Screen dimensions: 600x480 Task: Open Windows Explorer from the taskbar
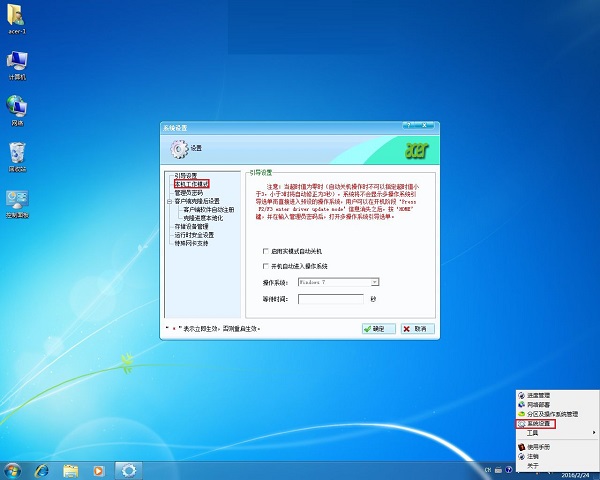point(70,471)
